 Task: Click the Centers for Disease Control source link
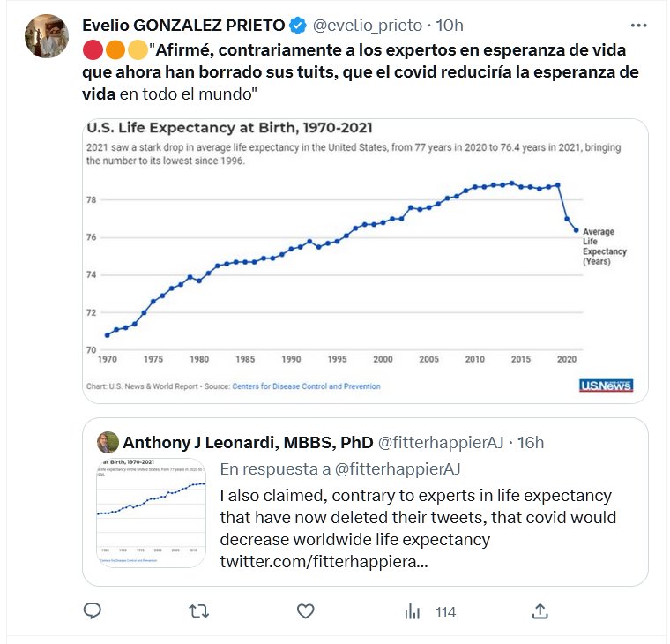306,386
